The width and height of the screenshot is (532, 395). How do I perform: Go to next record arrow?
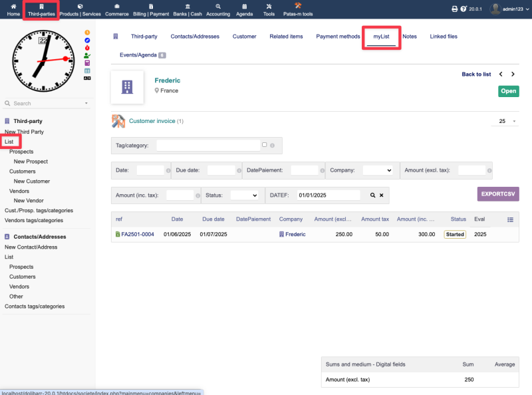tap(513, 74)
